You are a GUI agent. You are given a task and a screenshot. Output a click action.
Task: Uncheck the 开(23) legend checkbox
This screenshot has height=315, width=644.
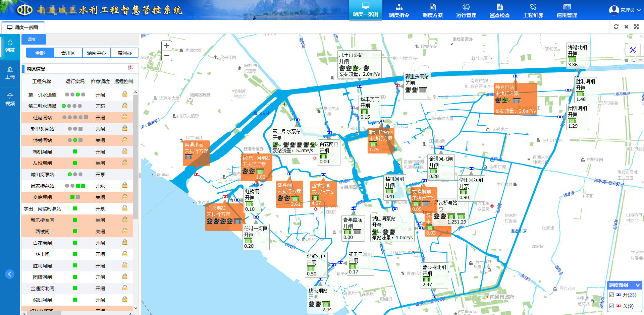tap(611, 295)
